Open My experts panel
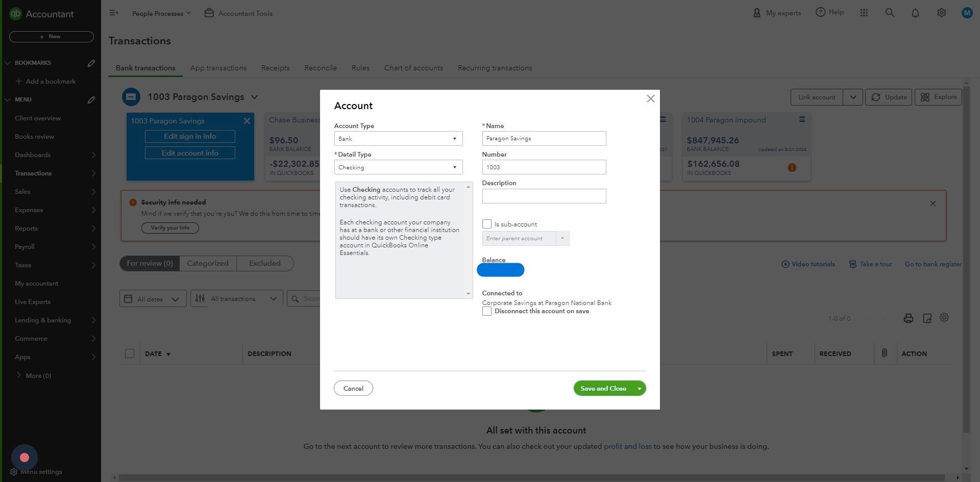This screenshot has width=980, height=482. coord(777,13)
